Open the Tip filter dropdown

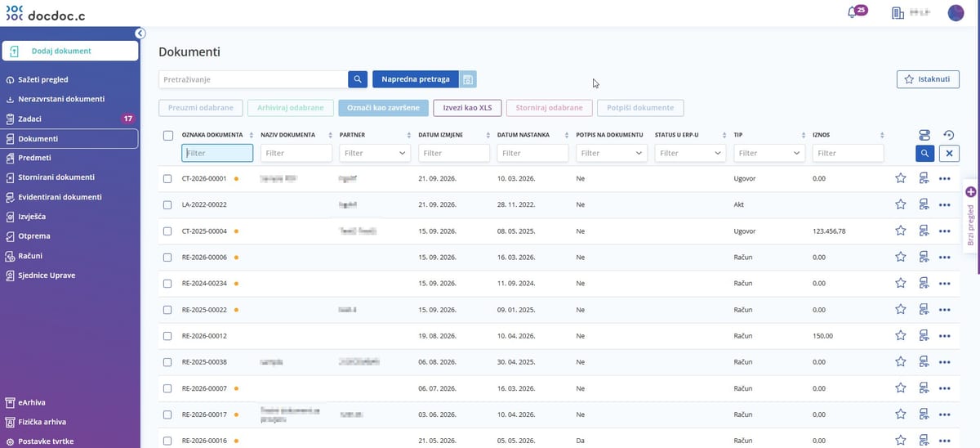click(x=769, y=153)
